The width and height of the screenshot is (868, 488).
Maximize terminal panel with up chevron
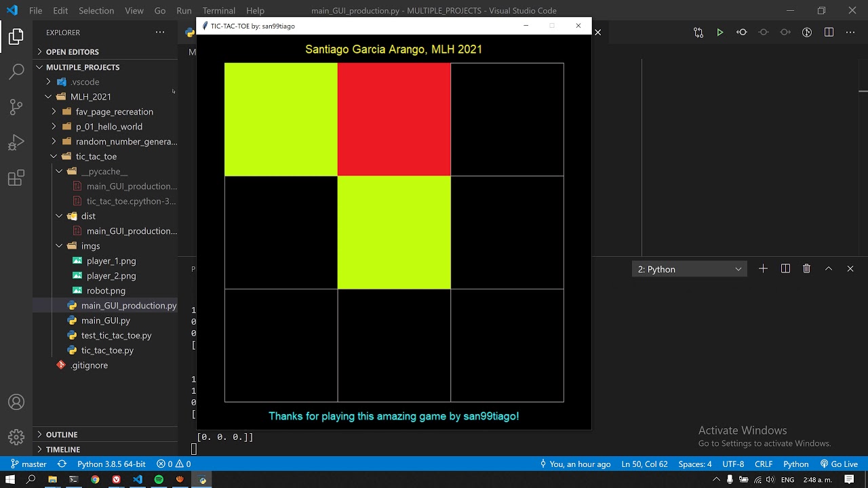pos(829,269)
